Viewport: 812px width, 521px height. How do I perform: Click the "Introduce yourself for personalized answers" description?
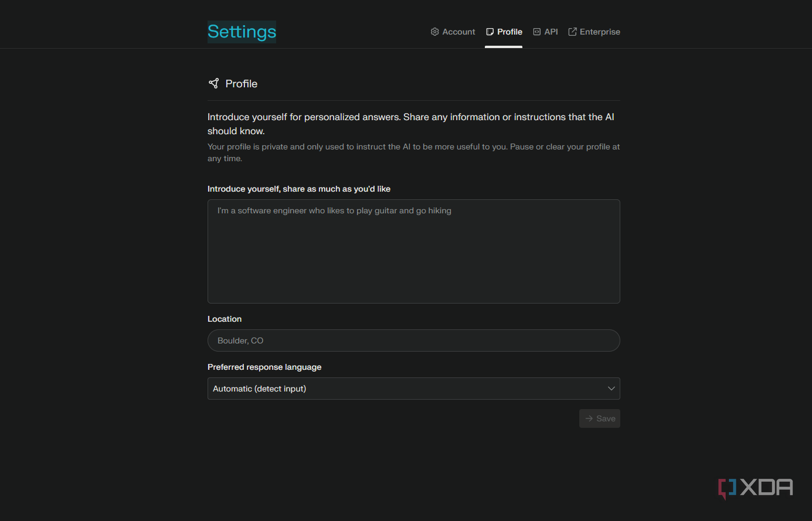coord(411,124)
